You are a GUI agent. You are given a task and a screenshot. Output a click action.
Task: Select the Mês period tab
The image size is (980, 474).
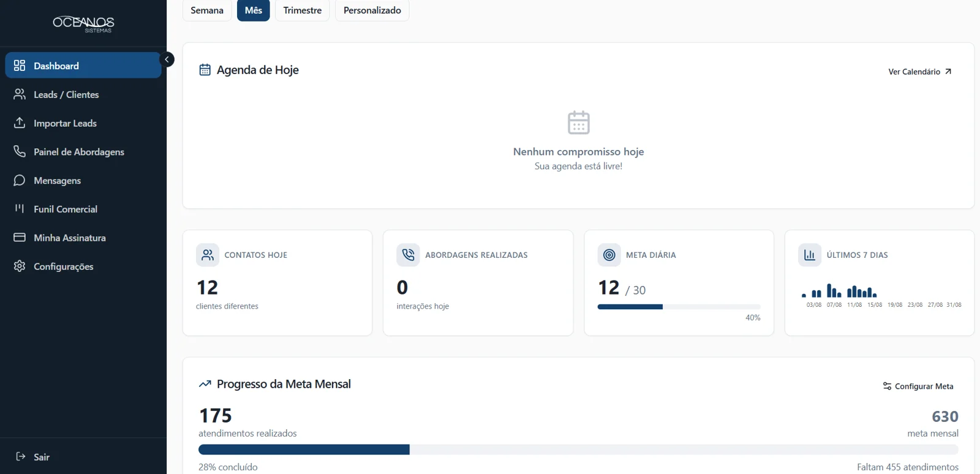click(254, 10)
